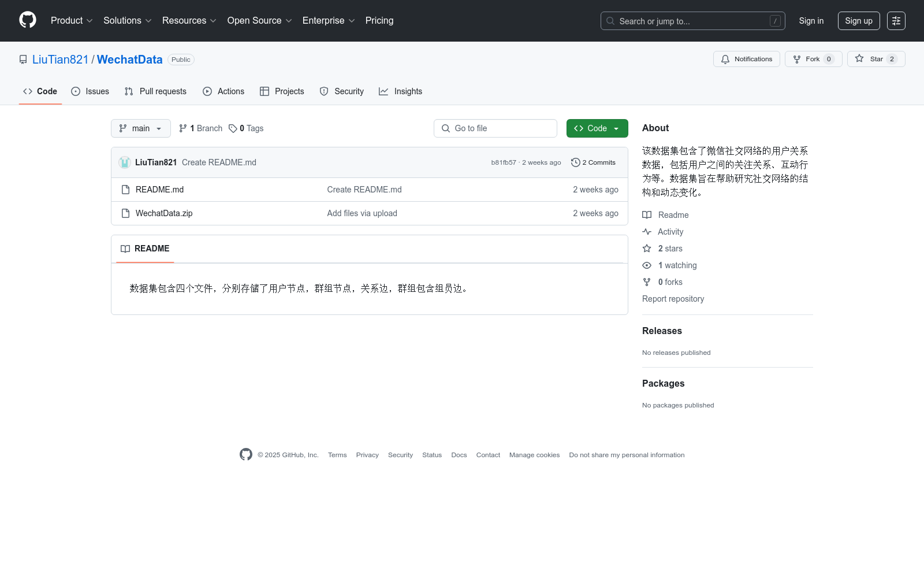Open the Releases heading link
This screenshot has width=924, height=578.
click(662, 331)
